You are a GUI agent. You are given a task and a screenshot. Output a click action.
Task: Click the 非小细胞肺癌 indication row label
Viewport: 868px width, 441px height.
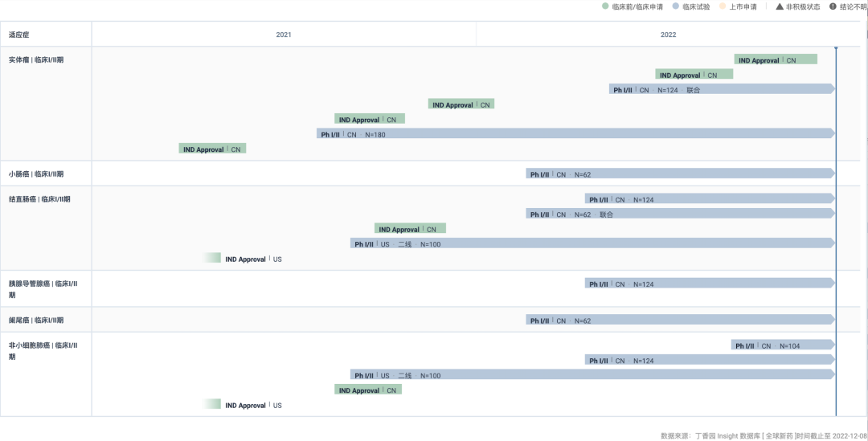[x=43, y=351]
